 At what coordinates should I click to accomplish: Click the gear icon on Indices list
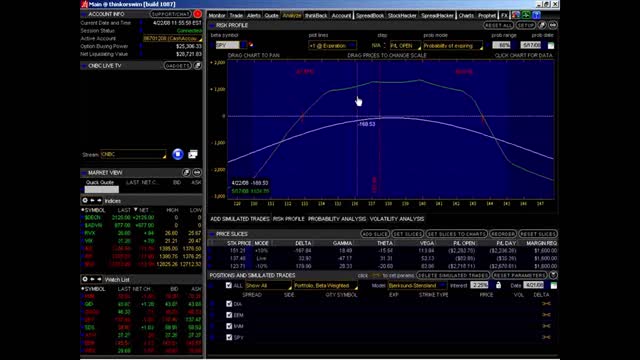click(x=85, y=200)
